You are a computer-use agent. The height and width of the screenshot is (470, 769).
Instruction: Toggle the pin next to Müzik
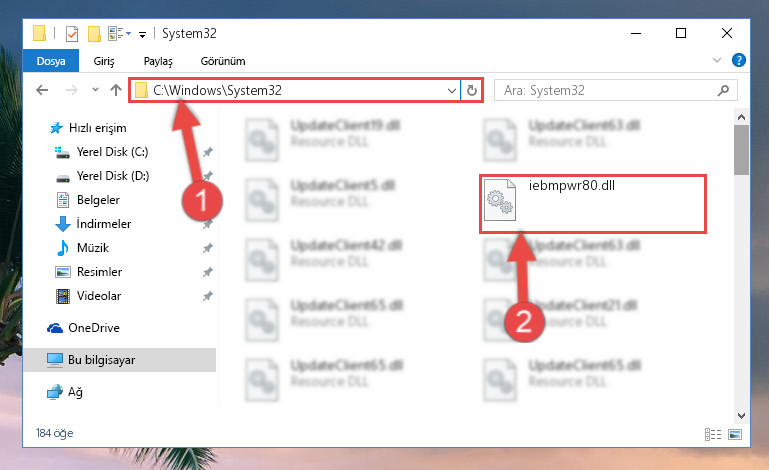click(208, 248)
